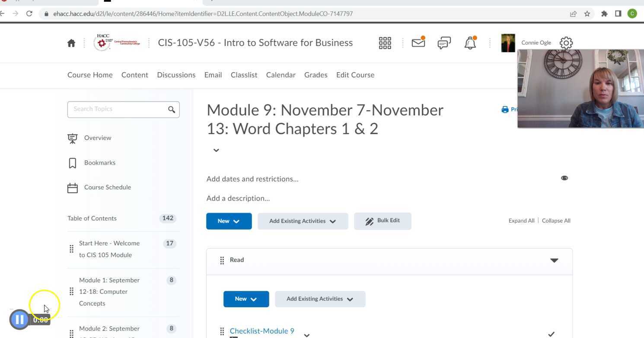Open the course selector grid icon

point(385,43)
